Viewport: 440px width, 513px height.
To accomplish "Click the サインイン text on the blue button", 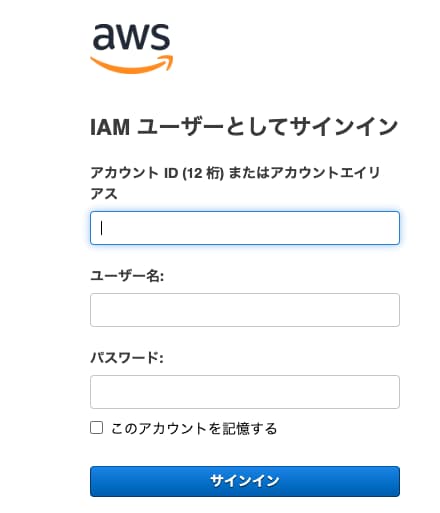I will 244,481.
